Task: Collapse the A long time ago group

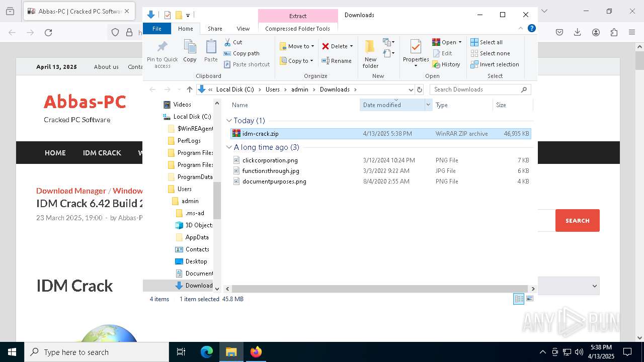Action: coord(229,147)
